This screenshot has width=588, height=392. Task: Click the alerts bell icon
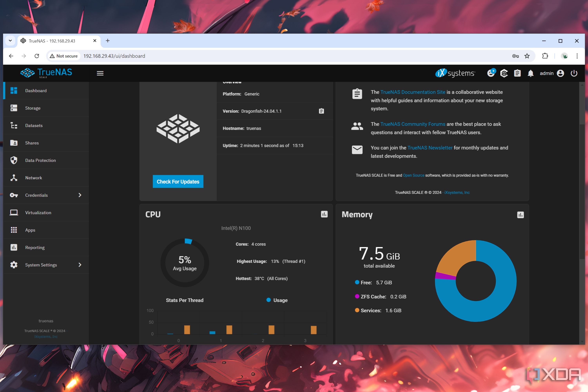pos(531,73)
